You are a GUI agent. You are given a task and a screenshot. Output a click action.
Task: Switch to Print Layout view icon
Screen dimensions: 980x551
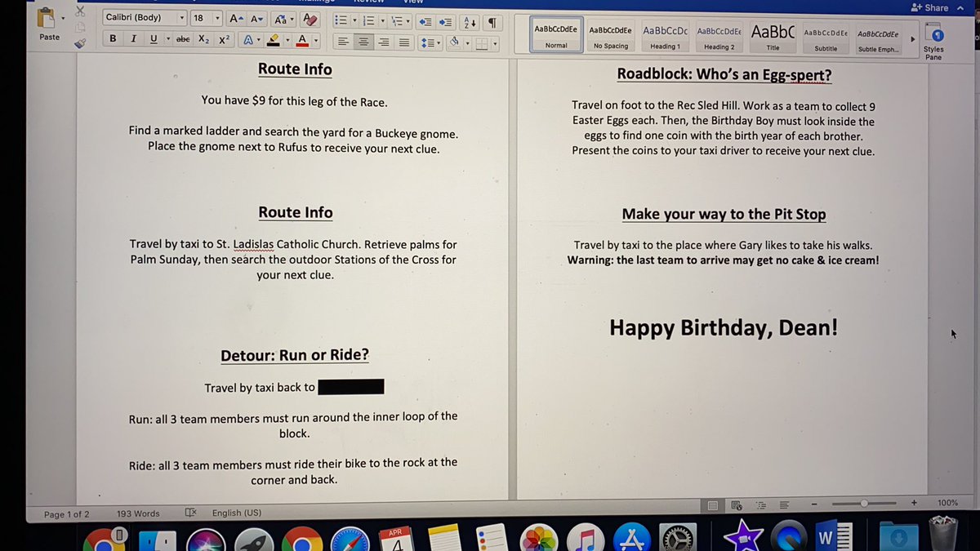click(x=712, y=506)
